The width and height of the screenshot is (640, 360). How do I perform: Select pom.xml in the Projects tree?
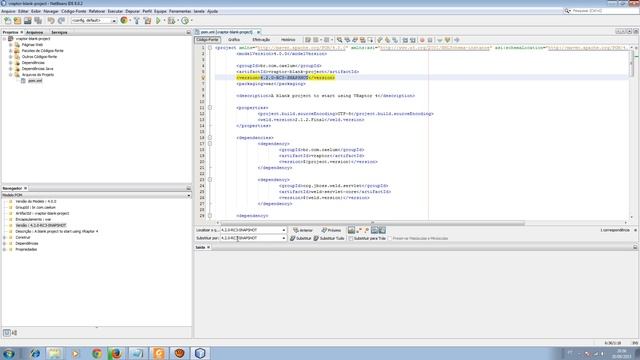pyautogui.click(x=35, y=81)
